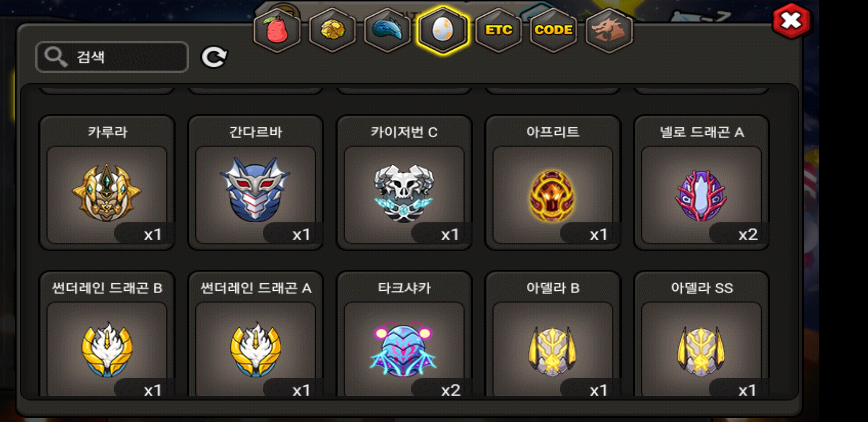Select the 넬로 드래곤 A egg
The width and height of the screenshot is (868, 422).
[701, 183]
